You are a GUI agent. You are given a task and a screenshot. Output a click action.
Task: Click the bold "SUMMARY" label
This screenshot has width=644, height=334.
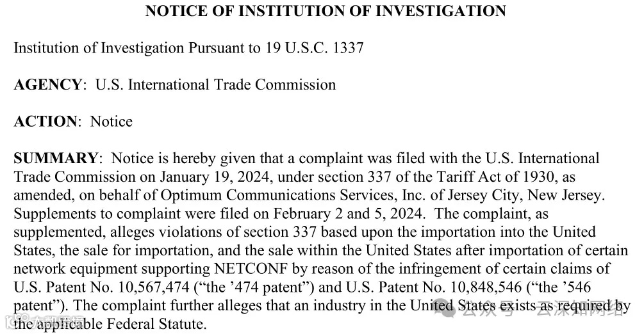55,158
